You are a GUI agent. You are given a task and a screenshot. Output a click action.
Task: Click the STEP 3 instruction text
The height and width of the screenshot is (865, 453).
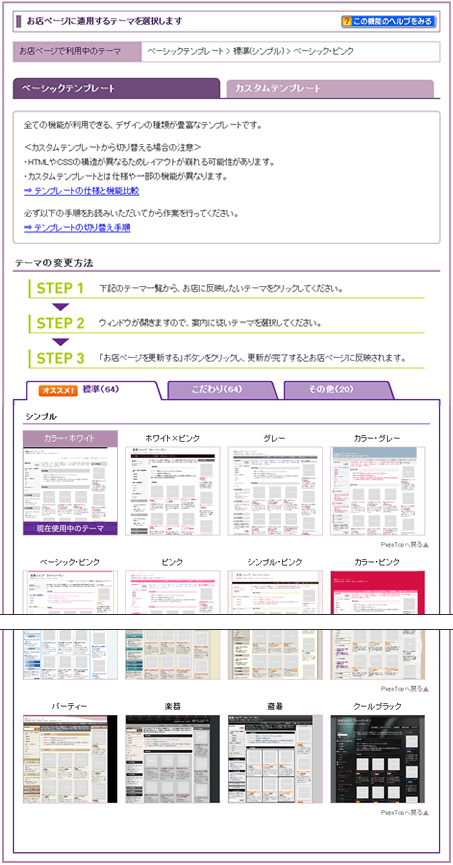(x=253, y=358)
